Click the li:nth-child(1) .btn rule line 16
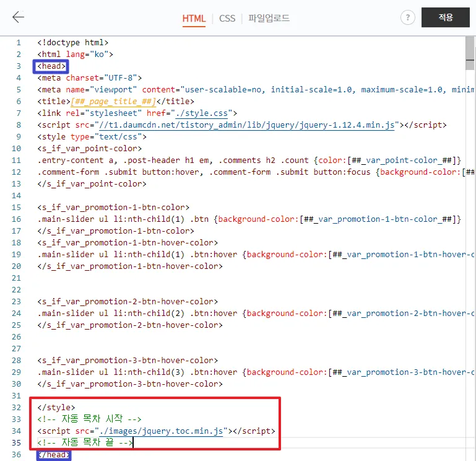 point(249,219)
